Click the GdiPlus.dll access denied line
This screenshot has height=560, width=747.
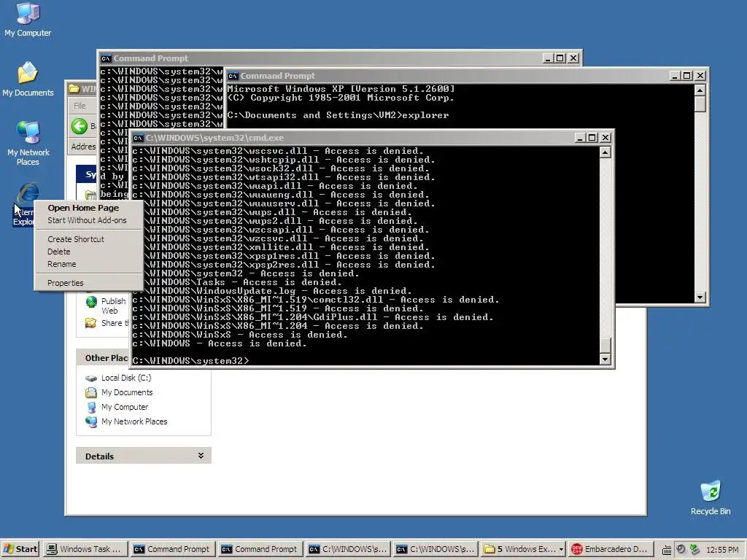tap(312, 317)
